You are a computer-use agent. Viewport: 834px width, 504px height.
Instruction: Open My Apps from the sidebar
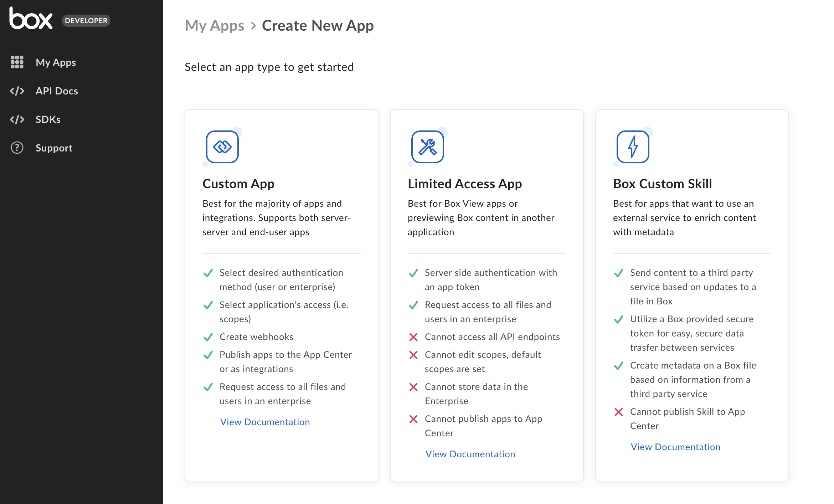(56, 62)
